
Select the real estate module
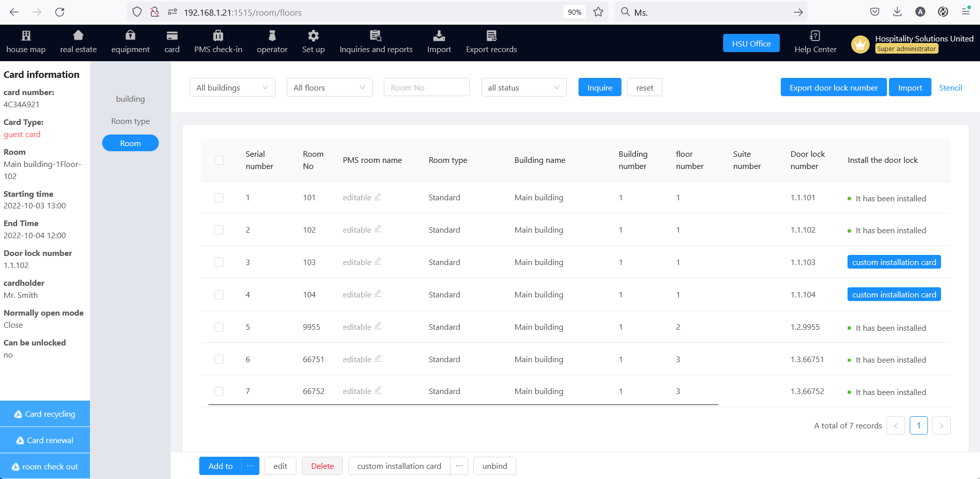point(78,42)
